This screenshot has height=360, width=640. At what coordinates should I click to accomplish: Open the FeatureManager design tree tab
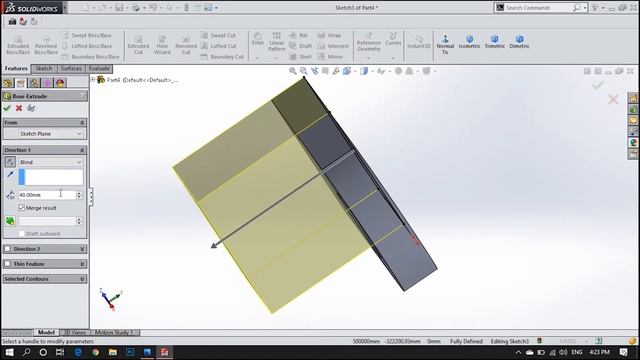(8, 83)
